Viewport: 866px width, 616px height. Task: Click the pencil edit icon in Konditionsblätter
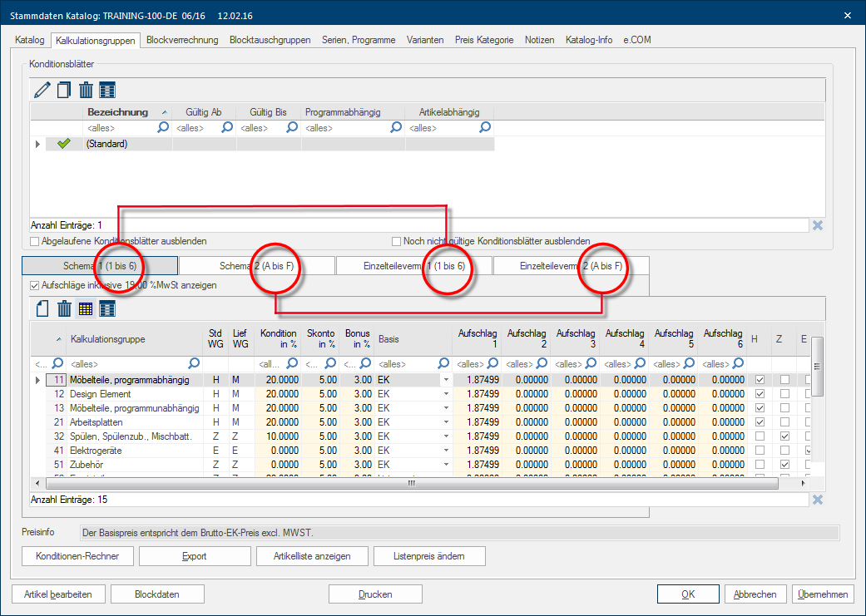[42, 90]
